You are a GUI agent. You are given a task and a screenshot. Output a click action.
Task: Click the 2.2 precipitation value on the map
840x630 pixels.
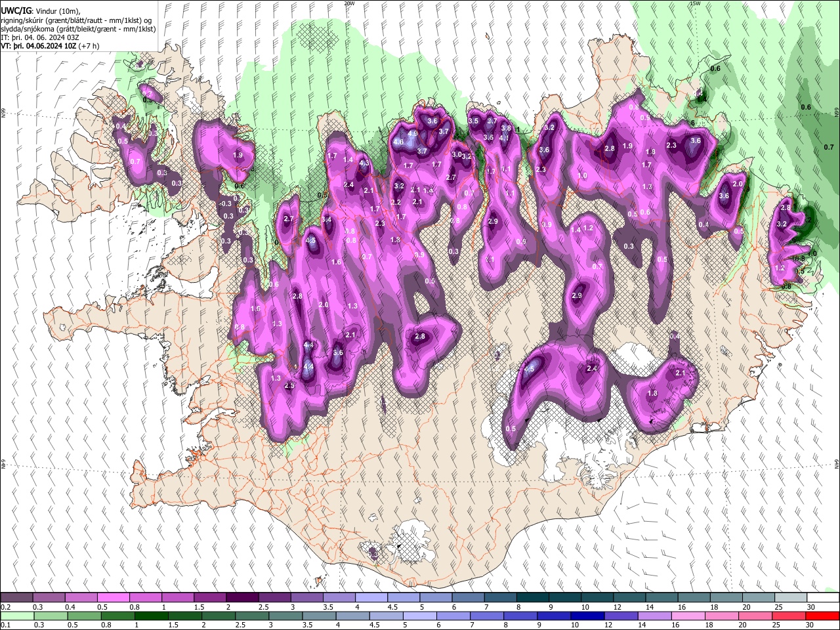396,202
